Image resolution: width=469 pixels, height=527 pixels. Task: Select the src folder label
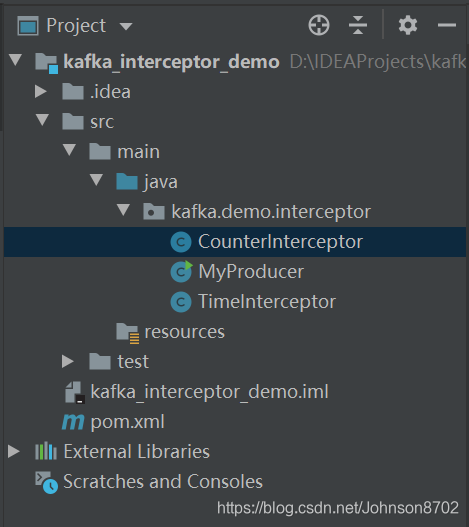(102, 122)
